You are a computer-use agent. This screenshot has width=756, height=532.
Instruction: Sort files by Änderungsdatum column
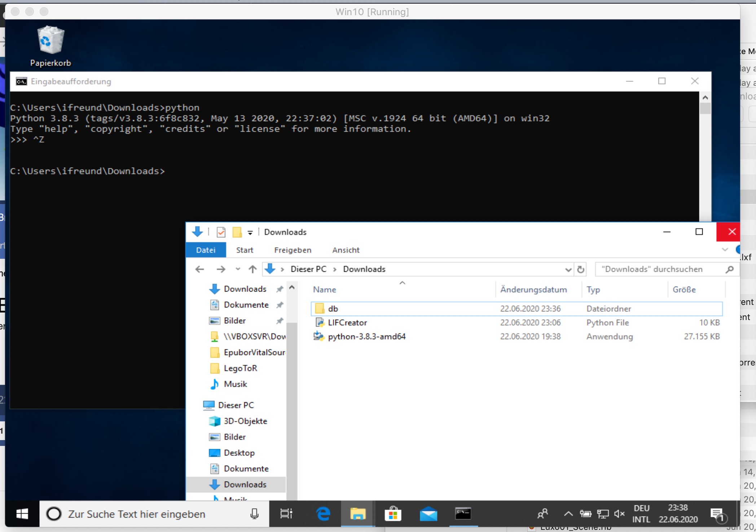(533, 289)
